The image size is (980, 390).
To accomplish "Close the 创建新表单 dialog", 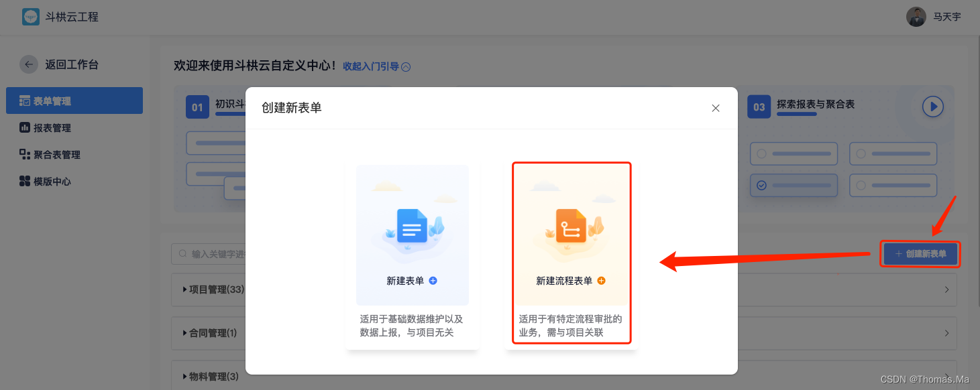I will [716, 108].
